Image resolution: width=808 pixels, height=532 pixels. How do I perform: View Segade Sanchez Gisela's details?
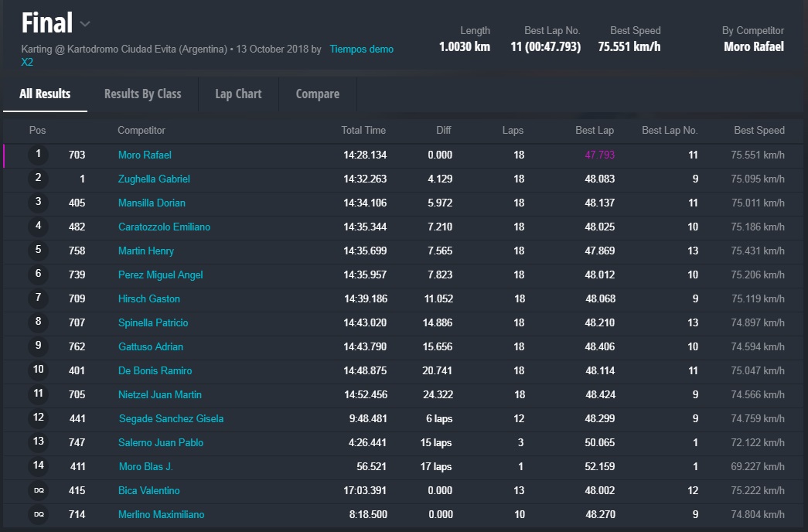pos(170,419)
